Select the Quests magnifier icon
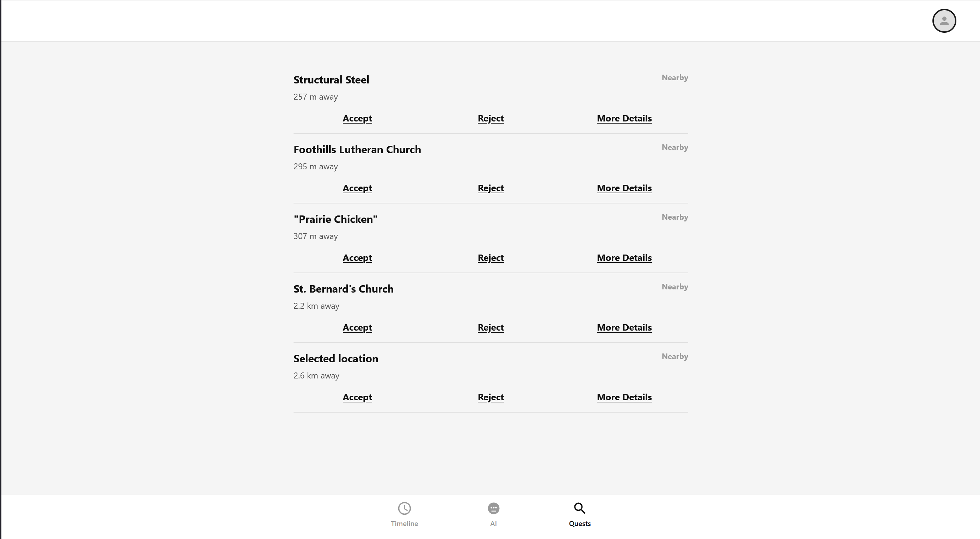 click(579, 508)
